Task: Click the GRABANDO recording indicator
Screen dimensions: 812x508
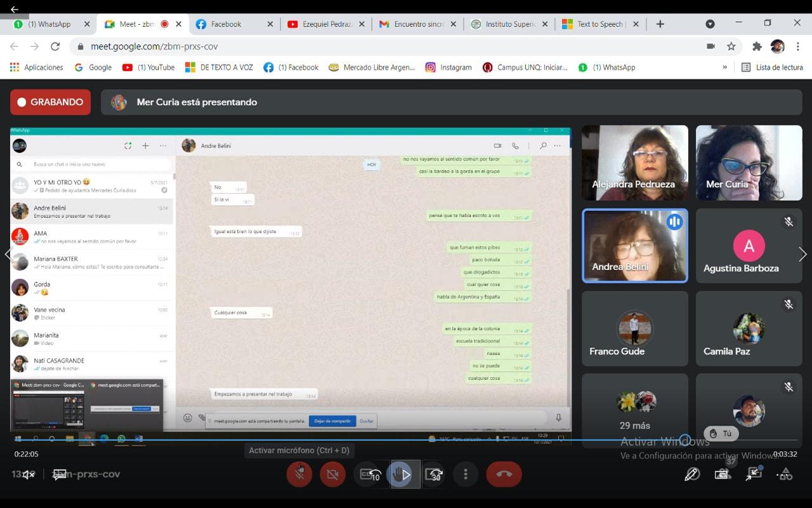Action: [50, 102]
